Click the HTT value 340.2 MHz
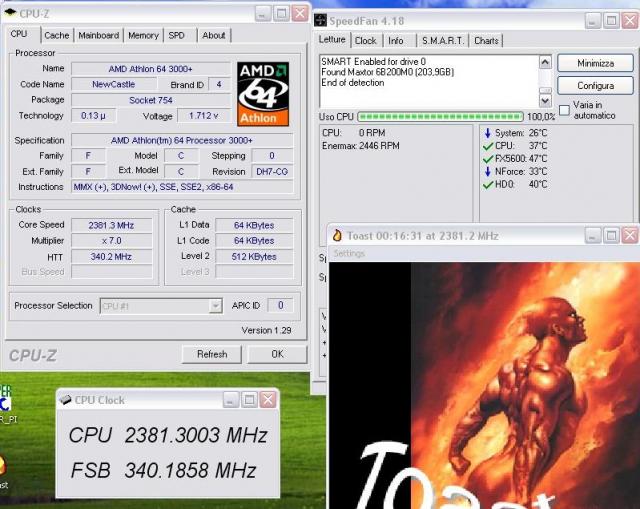Image resolution: width=640 pixels, height=509 pixels. [x=111, y=257]
